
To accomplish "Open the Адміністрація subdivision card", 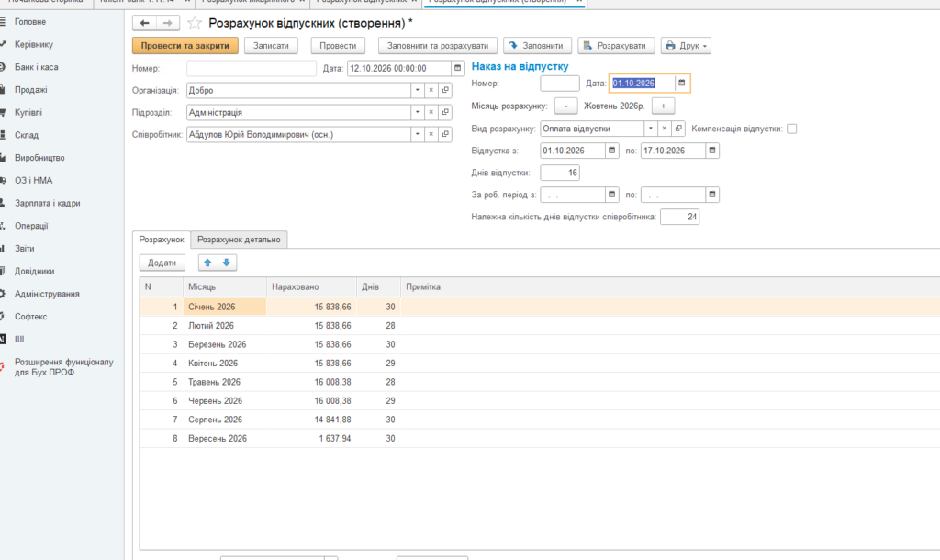I will pos(445,113).
